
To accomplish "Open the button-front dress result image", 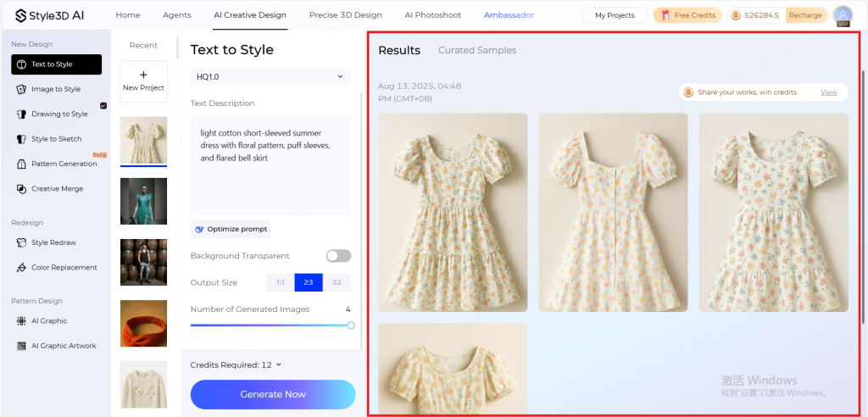I will pos(614,213).
